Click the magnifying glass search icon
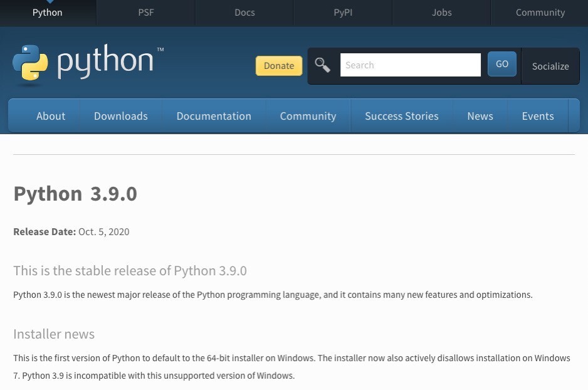This screenshot has height=390, width=588. 322,65
